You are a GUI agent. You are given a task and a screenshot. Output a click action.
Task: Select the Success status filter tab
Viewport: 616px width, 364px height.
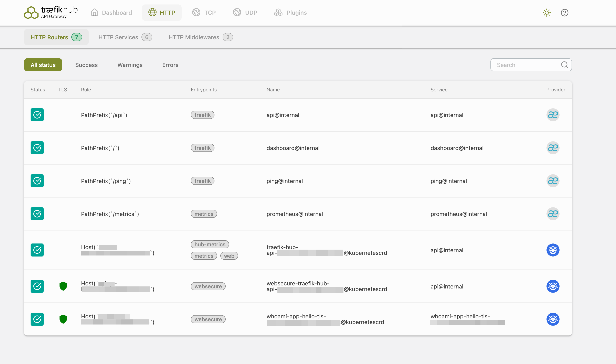pyautogui.click(x=86, y=65)
